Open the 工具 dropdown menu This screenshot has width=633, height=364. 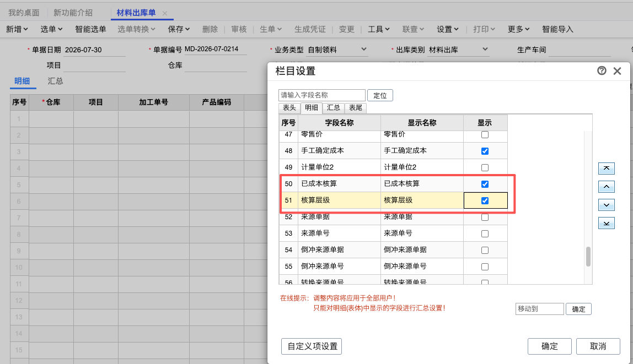(379, 29)
